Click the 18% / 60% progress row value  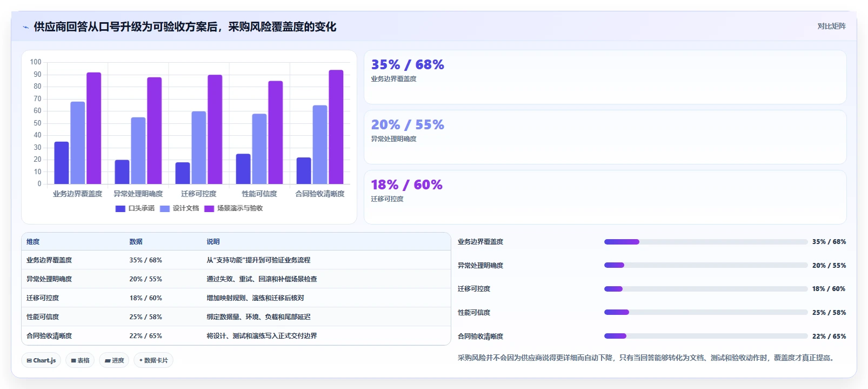829,289
